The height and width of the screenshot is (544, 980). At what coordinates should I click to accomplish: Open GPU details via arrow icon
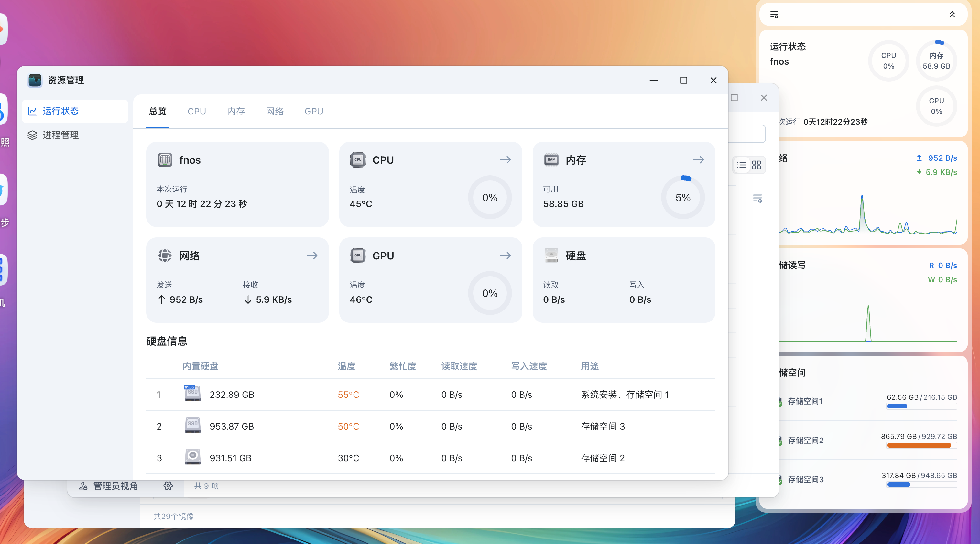(505, 256)
